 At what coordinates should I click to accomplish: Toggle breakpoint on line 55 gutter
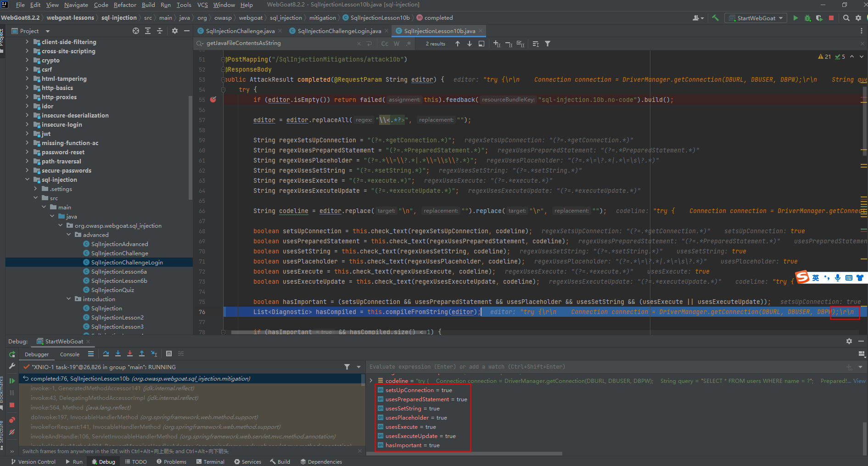[x=213, y=100]
